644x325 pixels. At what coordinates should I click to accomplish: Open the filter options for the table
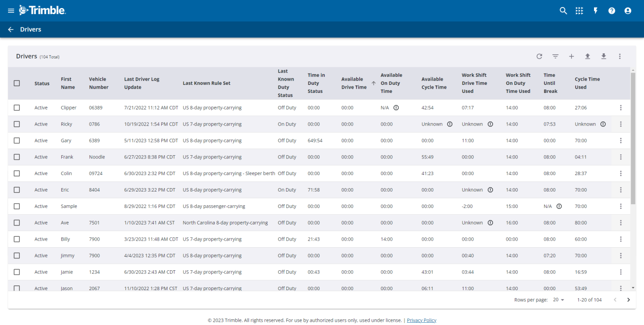[555, 56]
